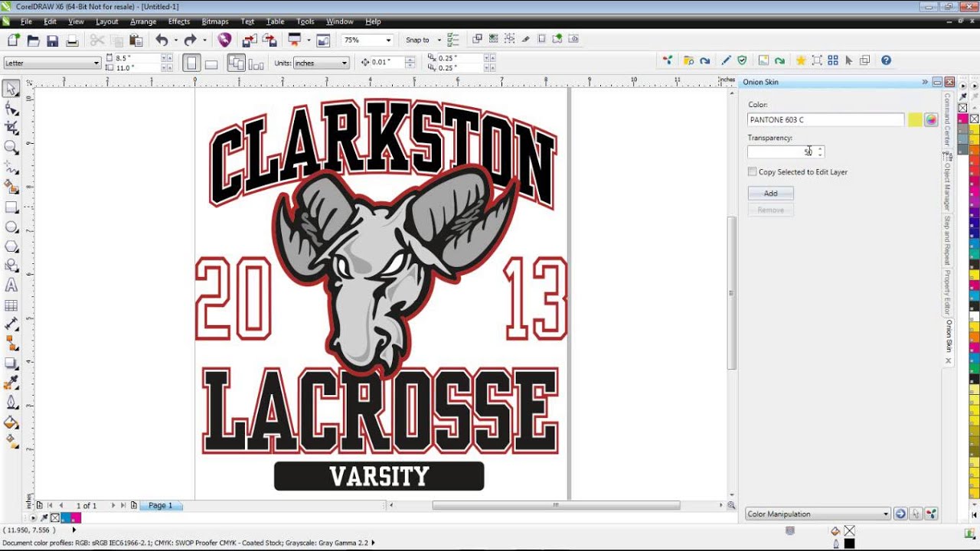The image size is (980, 551).
Task: Open the Page 1 tab
Action: 161,506
